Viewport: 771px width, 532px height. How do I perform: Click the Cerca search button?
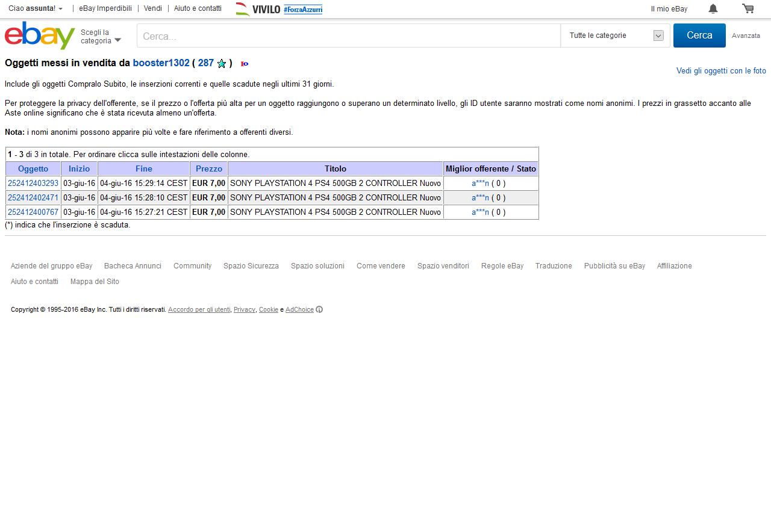(x=699, y=36)
